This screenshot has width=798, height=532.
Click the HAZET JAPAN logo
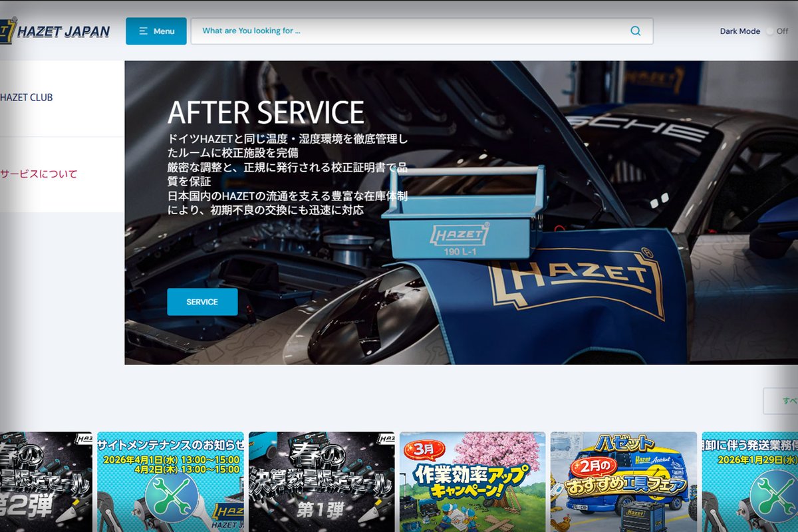pos(55,31)
